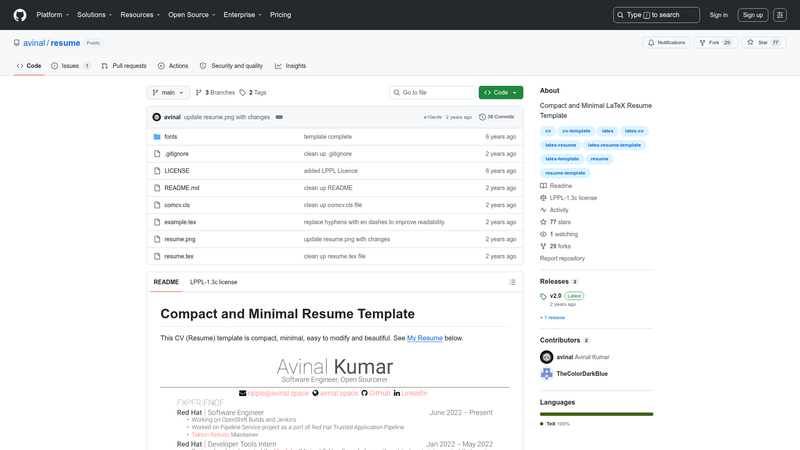
Task: View the 2 Tags link
Action: 253,92
